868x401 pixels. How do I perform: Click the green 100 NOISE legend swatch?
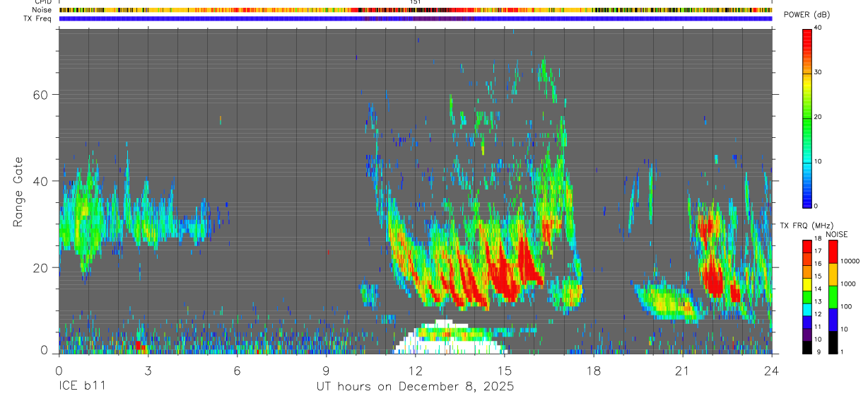point(833,296)
